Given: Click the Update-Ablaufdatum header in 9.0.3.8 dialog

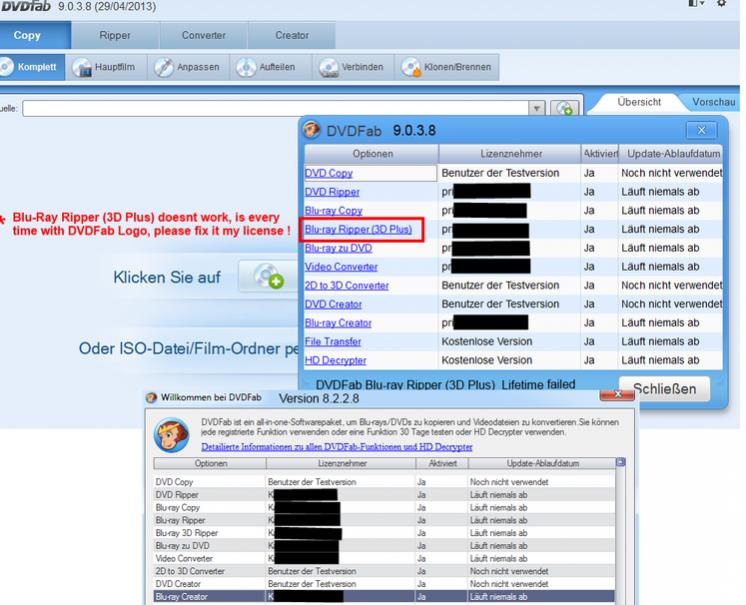Looking at the screenshot, I should (x=671, y=154).
